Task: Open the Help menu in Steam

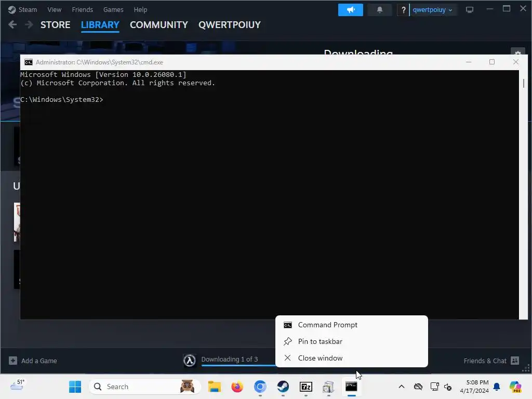Action: click(140, 9)
